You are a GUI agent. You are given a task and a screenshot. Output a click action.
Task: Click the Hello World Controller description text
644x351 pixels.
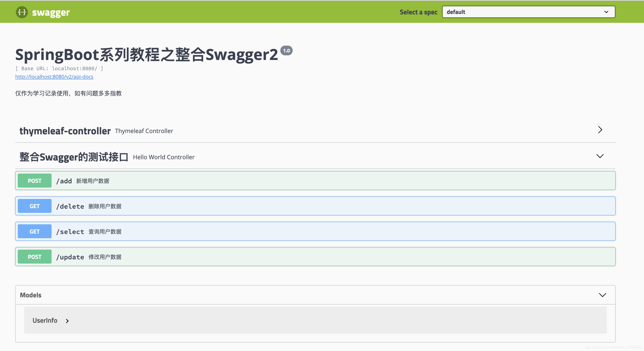click(164, 157)
